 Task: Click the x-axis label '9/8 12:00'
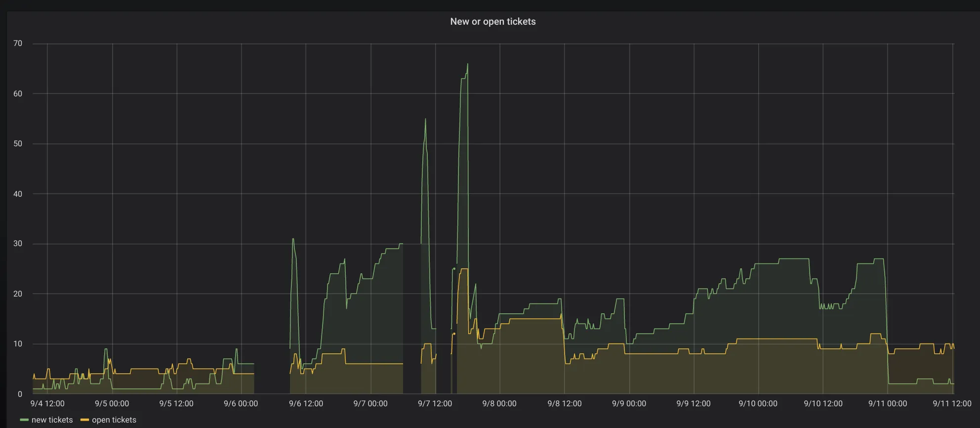tap(565, 404)
